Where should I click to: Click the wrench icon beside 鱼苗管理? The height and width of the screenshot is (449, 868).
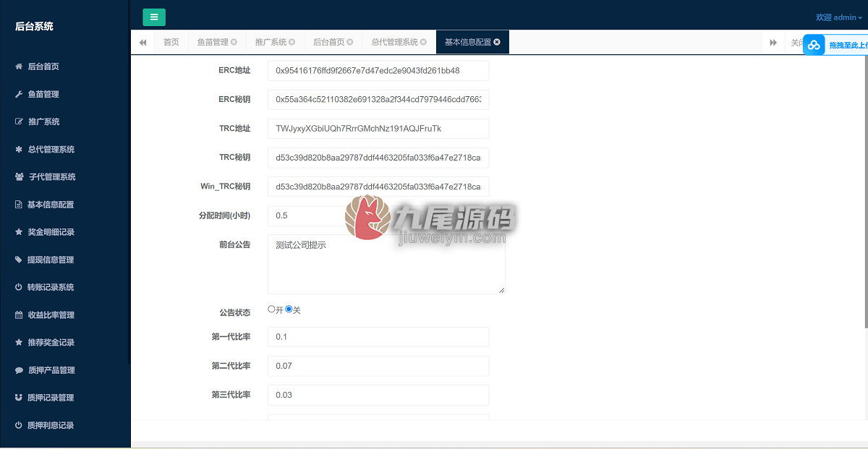[x=19, y=94]
